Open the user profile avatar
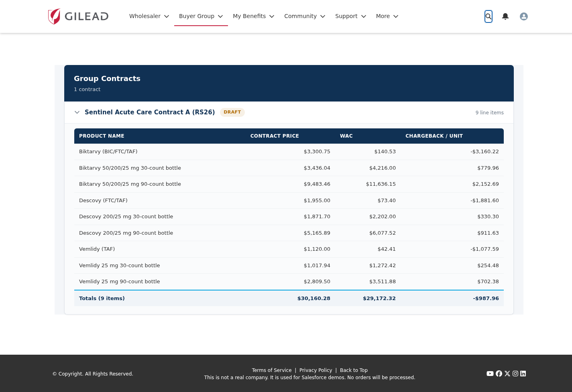Viewport: 572px width, 392px height. click(x=524, y=16)
